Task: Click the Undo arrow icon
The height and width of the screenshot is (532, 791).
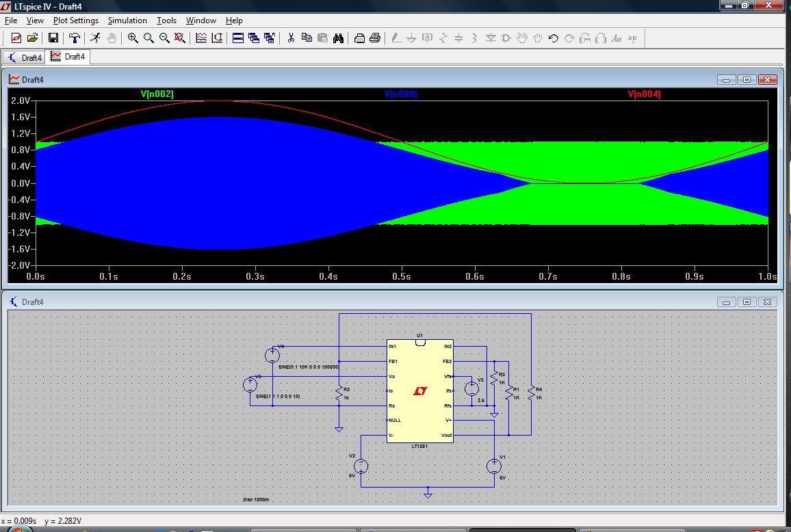Action: (554, 38)
